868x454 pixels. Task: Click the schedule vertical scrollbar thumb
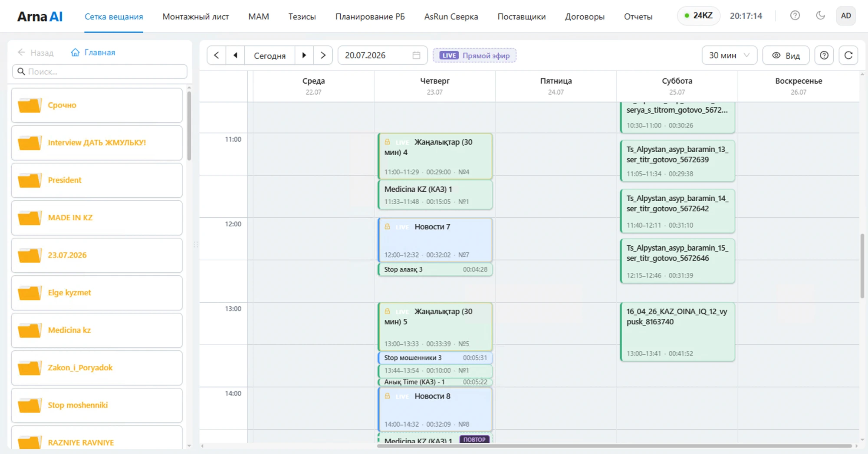[x=862, y=266]
